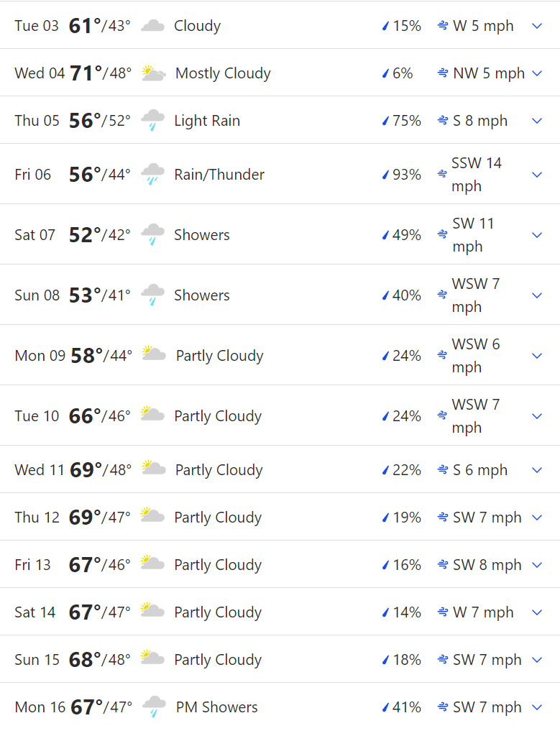Screen dimensions: 560x731
Task: Click the wind icon beside W 5 mph
Action: tap(443, 26)
